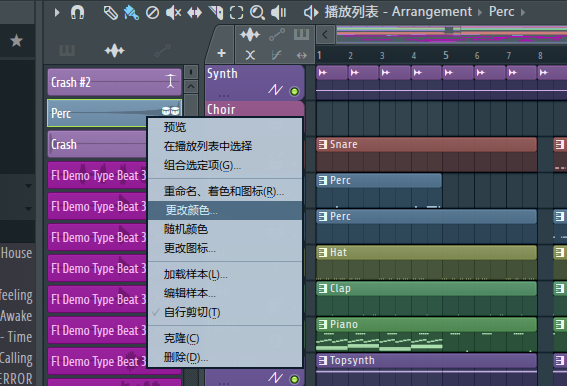Choose 随机颜色 menu entry
The width and height of the screenshot is (567, 386).
coord(225,229)
